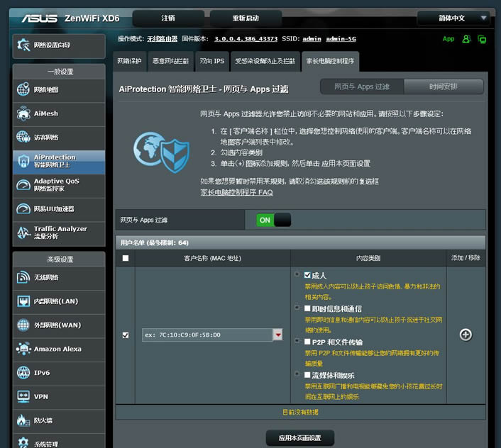This screenshot has height=448, width=501.
Task: Check the 流媒体和娱乐 checkbox
Action: coord(307,375)
